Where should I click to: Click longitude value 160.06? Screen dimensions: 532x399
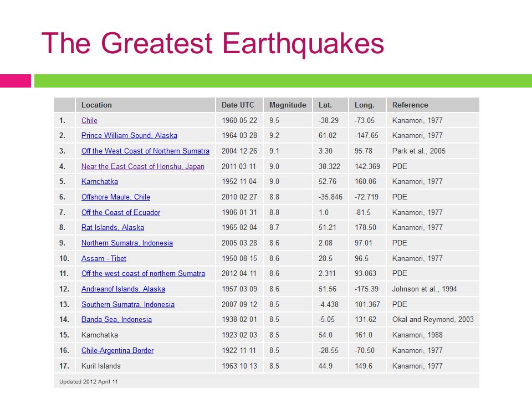(365, 182)
